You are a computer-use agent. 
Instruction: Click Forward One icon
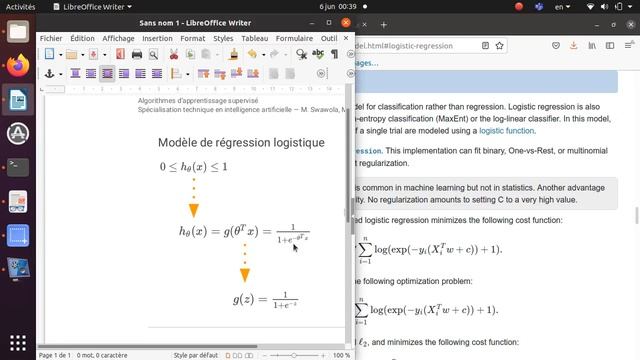pos(220,73)
